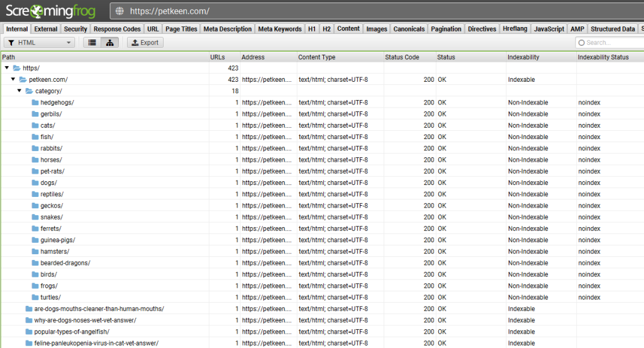Image resolution: width=644 pixels, height=348 pixels.
Task: Open the Directives tab
Action: pos(482,29)
